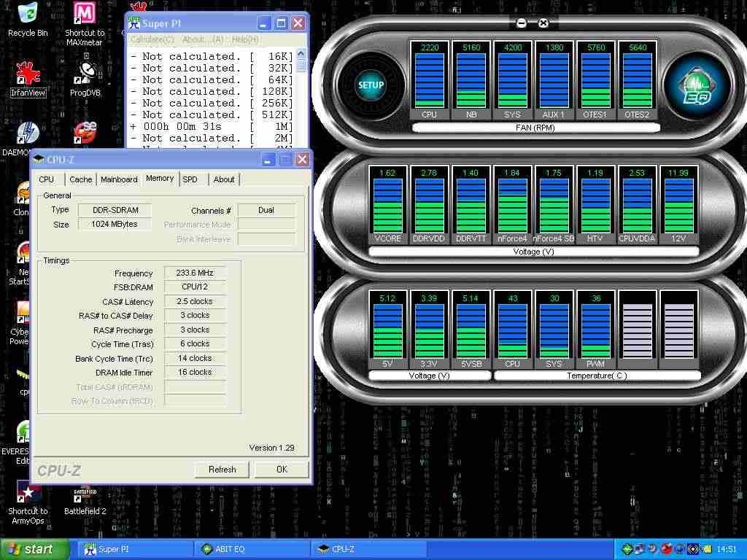The width and height of the screenshot is (747, 560).
Task: Open the Calculate menu in Super PI
Action: click(152, 39)
